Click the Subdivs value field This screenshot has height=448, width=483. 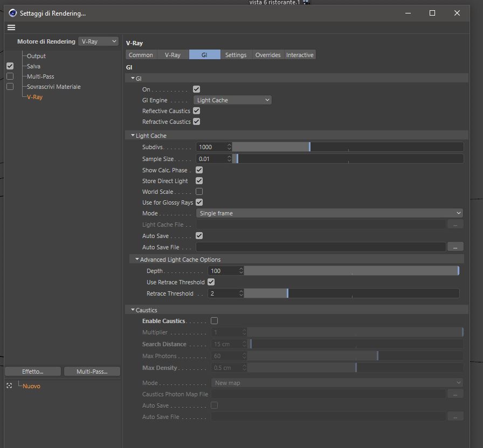[212, 147]
